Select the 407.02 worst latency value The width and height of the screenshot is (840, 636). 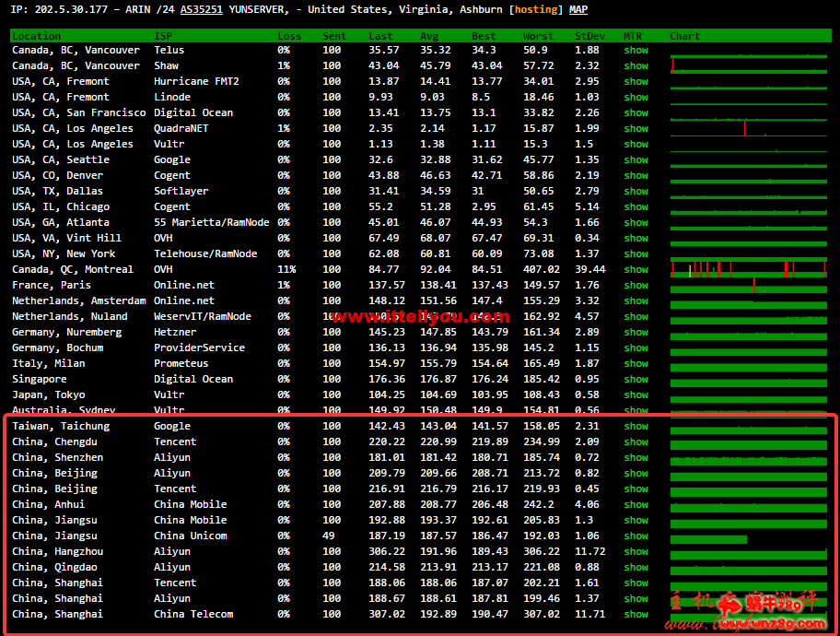pos(541,269)
